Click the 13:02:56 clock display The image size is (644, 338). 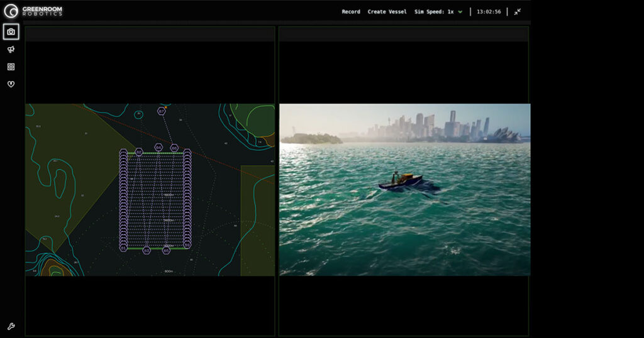pyautogui.click(x=489, y=12)
